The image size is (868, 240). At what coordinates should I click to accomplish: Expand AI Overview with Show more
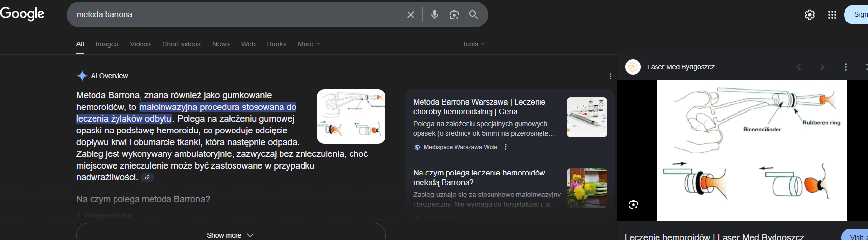[x=231, y=235]
